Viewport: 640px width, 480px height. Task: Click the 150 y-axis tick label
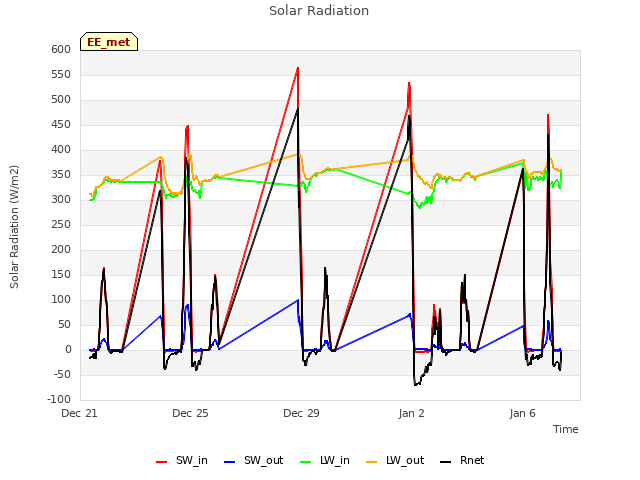[x=61, y=275]
